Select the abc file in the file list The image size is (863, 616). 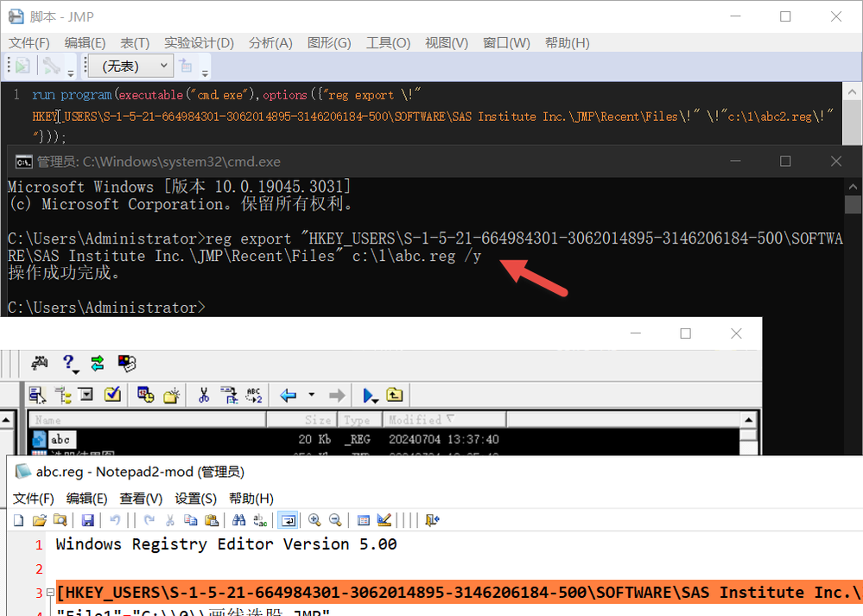tap(60, 439)
